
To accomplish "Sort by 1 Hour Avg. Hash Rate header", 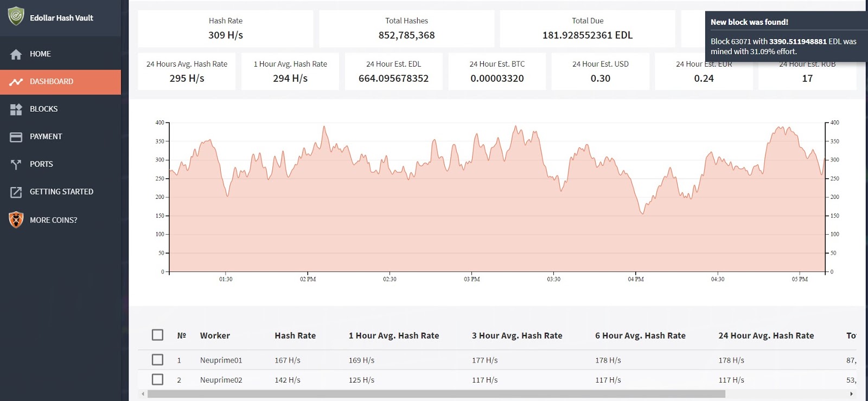I will point(394,335).
